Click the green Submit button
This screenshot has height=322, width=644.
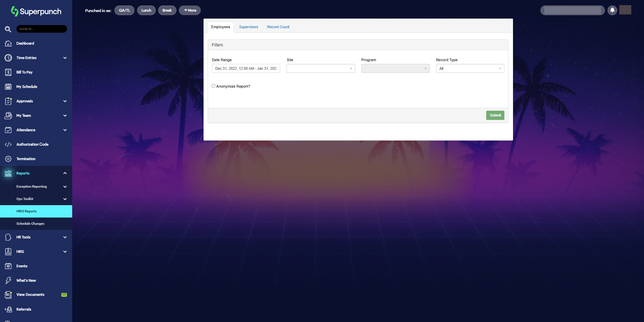[x=495, y=115]
